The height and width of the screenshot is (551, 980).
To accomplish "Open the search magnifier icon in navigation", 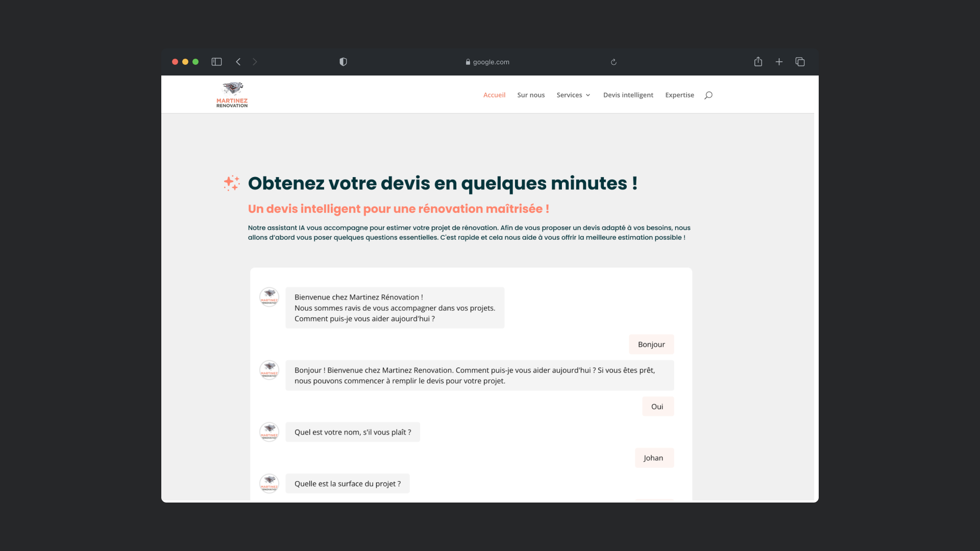I will [708, 95].
